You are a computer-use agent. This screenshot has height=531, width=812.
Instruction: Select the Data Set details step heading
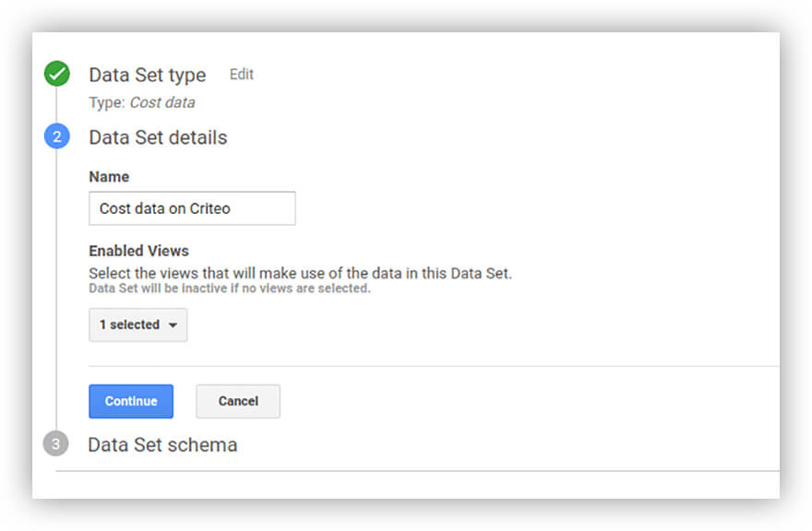158,137
